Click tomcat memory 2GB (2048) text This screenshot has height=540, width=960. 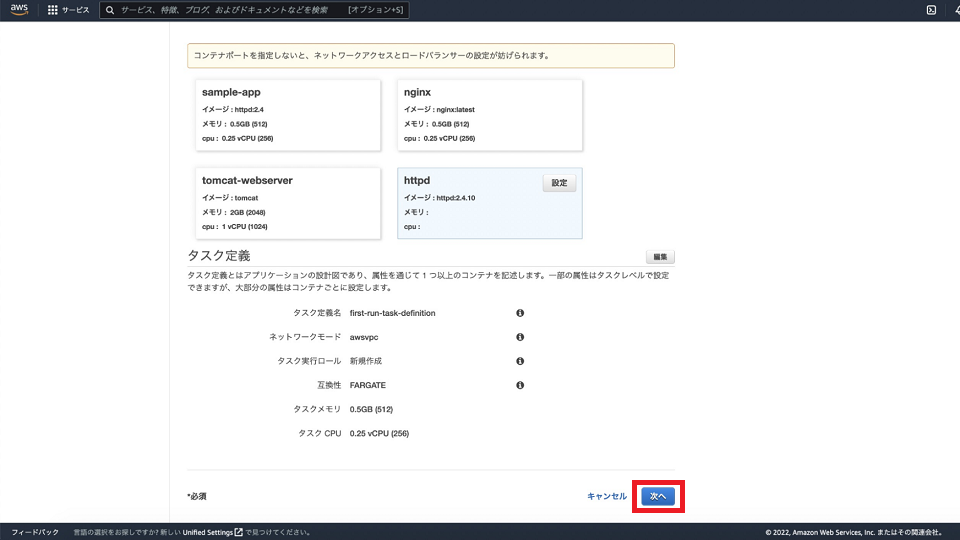tap(247, 212)
